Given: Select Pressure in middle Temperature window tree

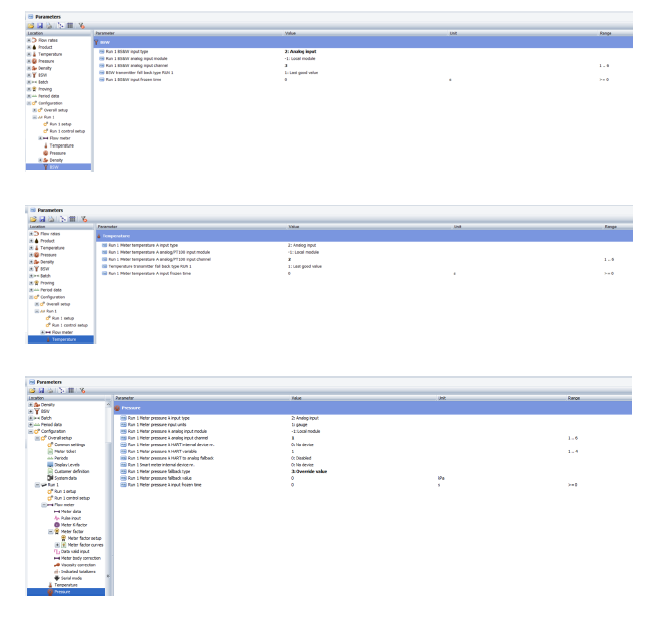Looking at the screenshot, I should coord(48,255).
